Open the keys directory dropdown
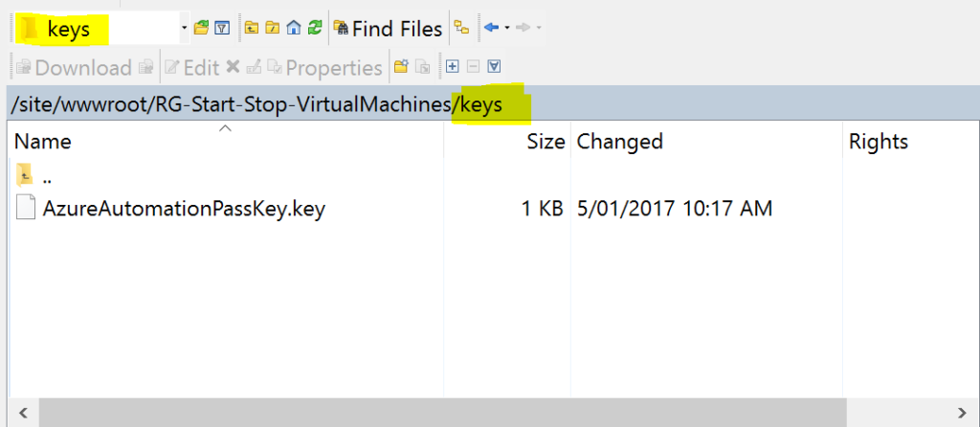Screen dimensions: 980x427 184,29
